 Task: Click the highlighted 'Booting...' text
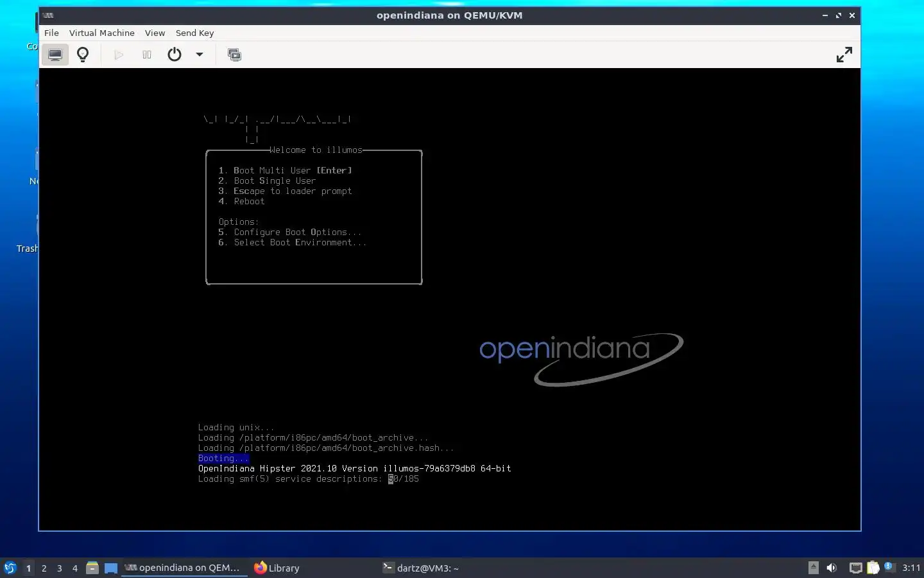[223, 458]
